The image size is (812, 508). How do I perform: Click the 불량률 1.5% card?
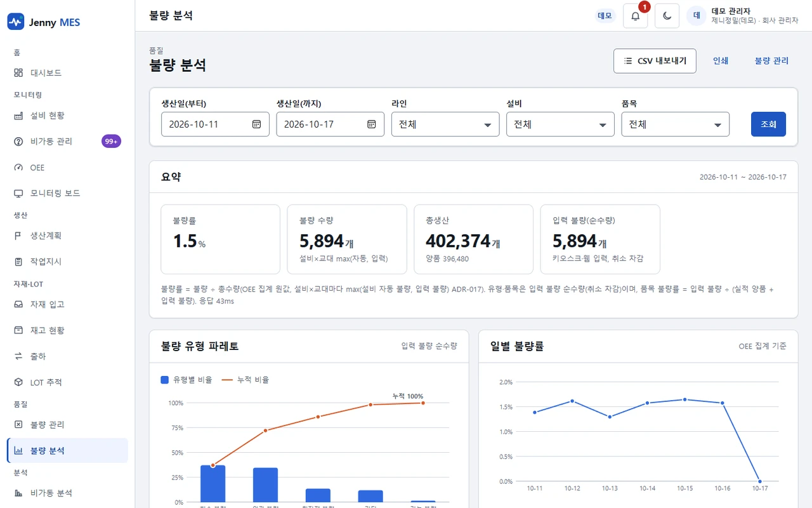220,239
